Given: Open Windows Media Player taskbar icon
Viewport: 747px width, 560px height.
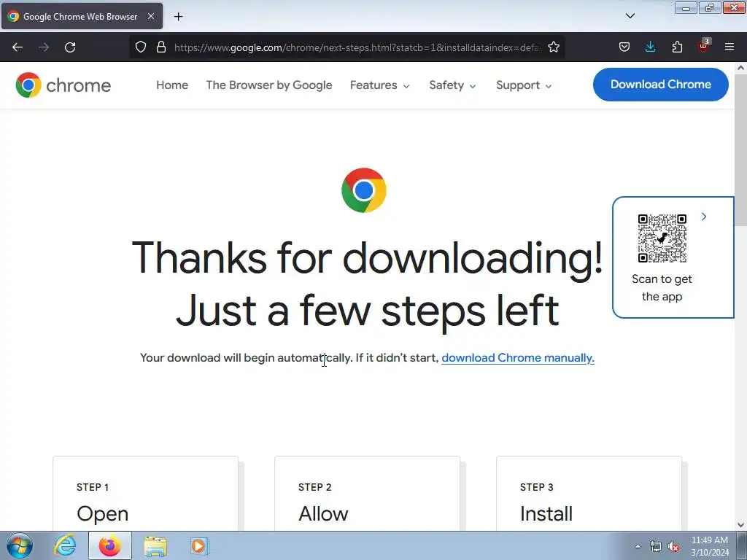Looking at the screenshot, I should [x=199, y=546].
